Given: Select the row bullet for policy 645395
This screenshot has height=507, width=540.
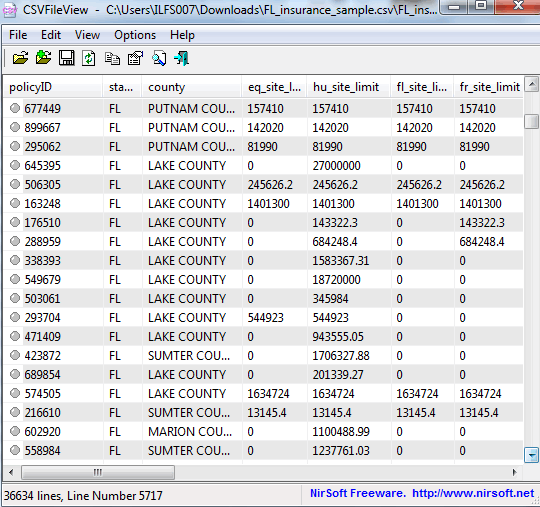Looking at the screenshot, I should [15, 165].
